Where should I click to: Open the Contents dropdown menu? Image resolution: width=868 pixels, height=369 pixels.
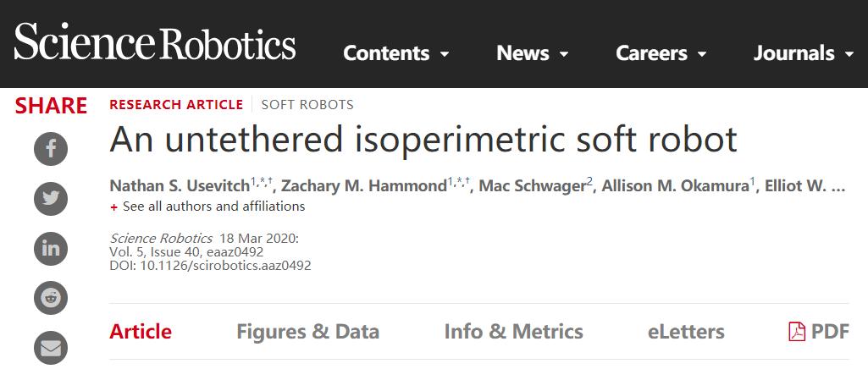[396, 53]
